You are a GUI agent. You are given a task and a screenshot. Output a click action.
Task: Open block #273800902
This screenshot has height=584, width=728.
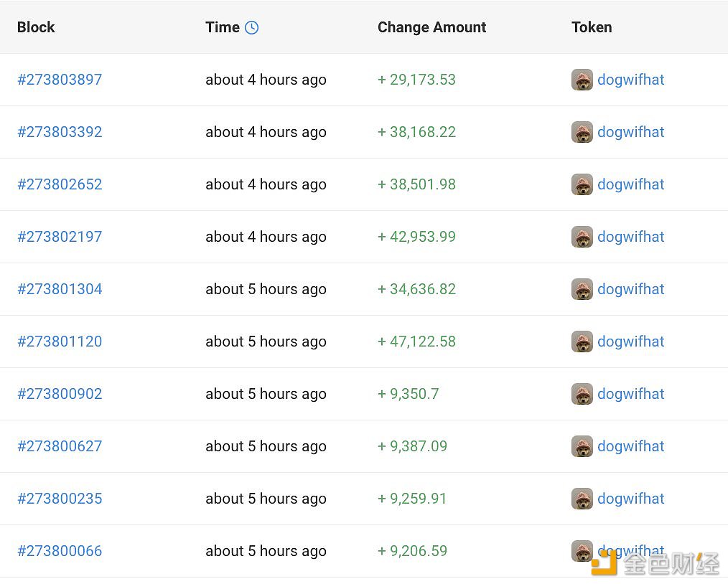tap(60, 395)
